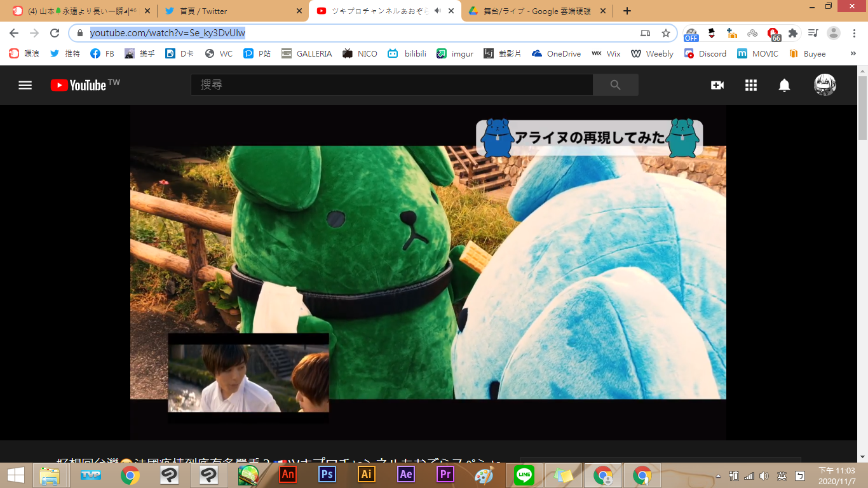868x488 pixels.
Task: Bookmark this page with the star icon
Action: [666, 33]
